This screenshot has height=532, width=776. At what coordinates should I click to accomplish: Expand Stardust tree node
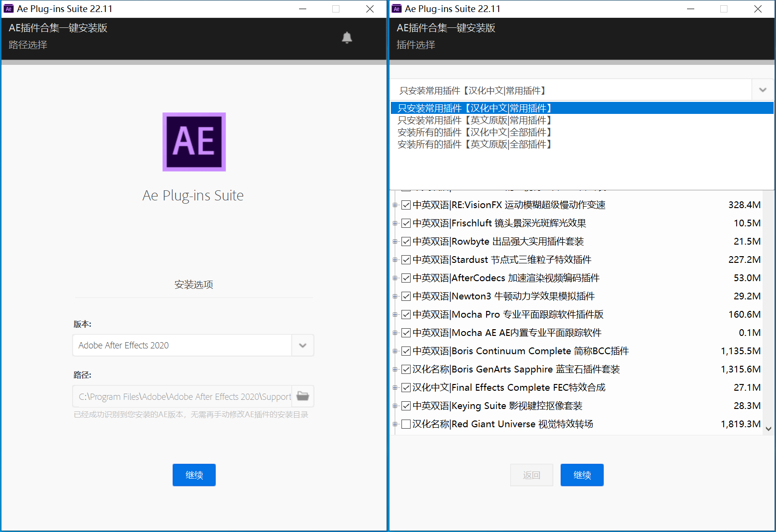(395, 260)
